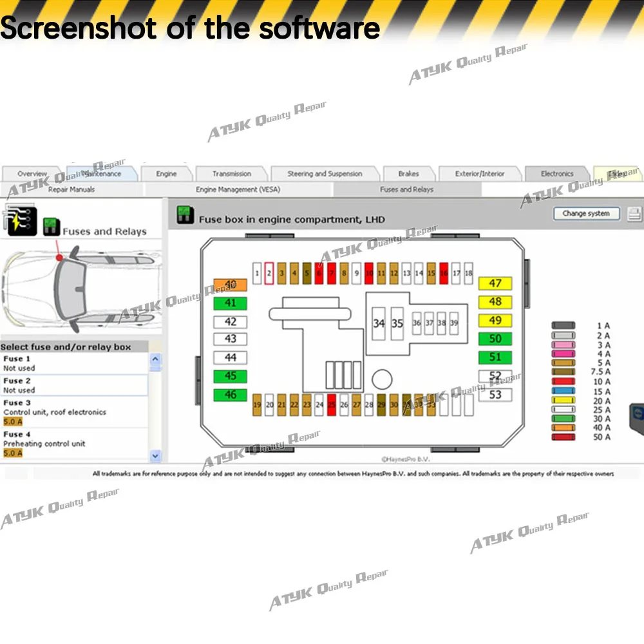The image size is (644, 644).
Task: Click fuse 53 in diagram
Action: click(495, 395)
